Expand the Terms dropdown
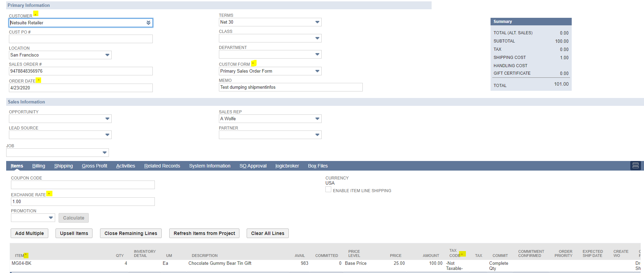Viewport: 644px width, 273px height. 317,22
